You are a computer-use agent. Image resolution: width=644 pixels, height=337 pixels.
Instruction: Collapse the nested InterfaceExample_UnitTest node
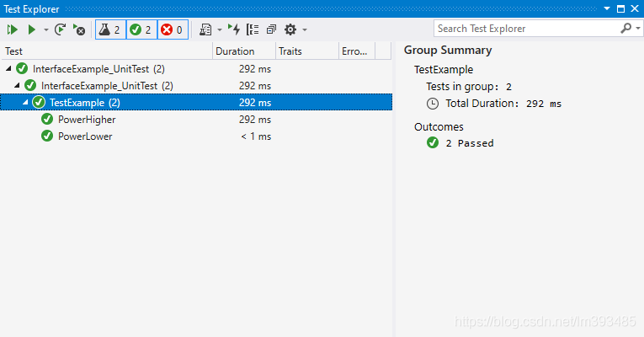[17, 86]
